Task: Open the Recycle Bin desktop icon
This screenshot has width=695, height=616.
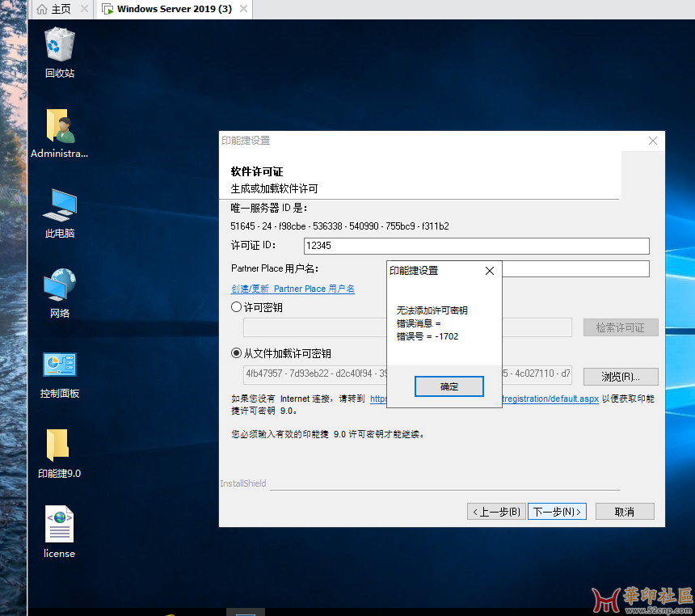Action: point(59,53)
